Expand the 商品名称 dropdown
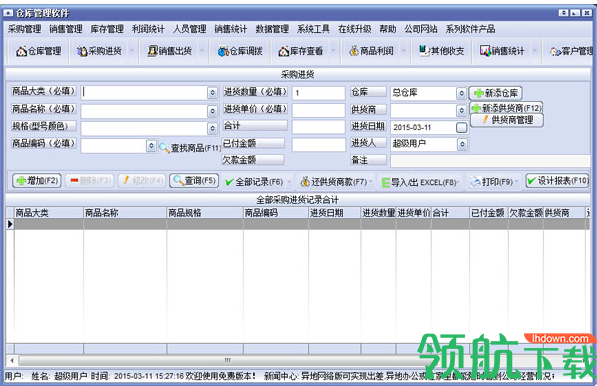 click(212, 111)
